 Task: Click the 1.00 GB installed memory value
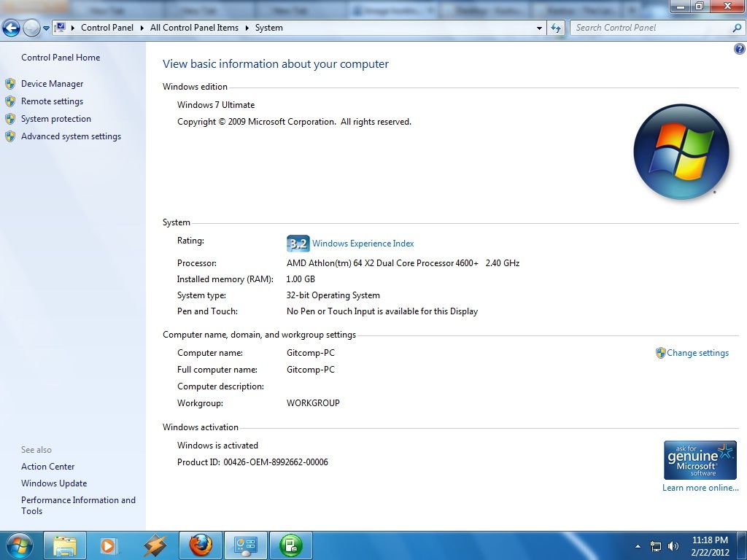(301, 279)
